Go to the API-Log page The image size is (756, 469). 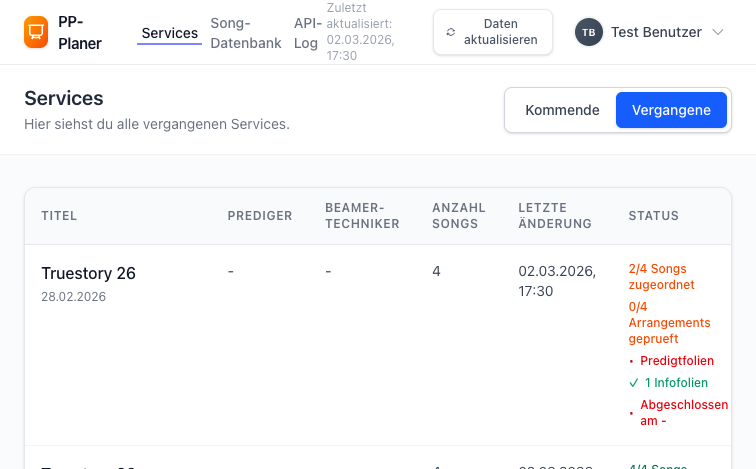click(x=306, y=33)
